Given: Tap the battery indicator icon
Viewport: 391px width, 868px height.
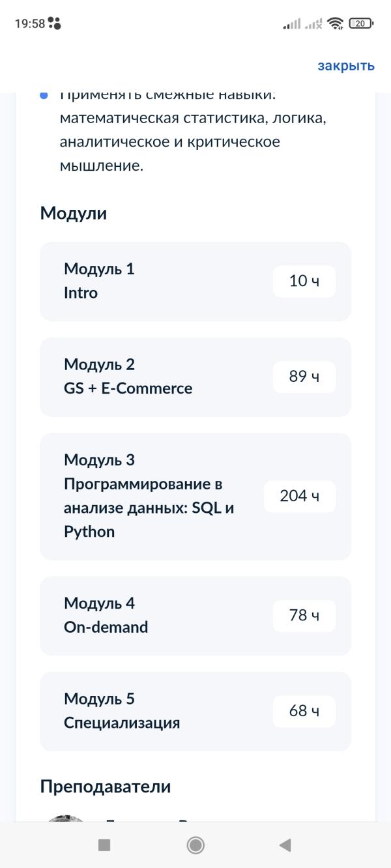Looking at the screenshot, I should coord(361,24).
